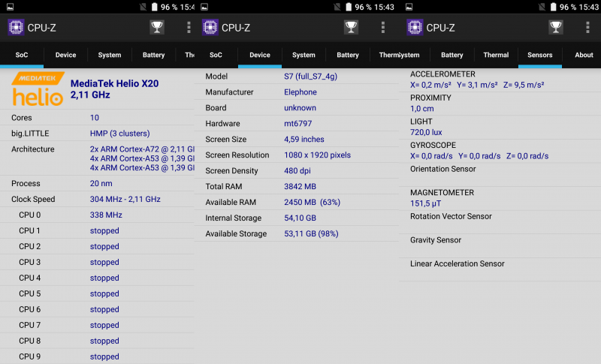The height and width of the screenshot is (364, 601).
Task: Select the Sensors tab
Action: pos(539,55)
